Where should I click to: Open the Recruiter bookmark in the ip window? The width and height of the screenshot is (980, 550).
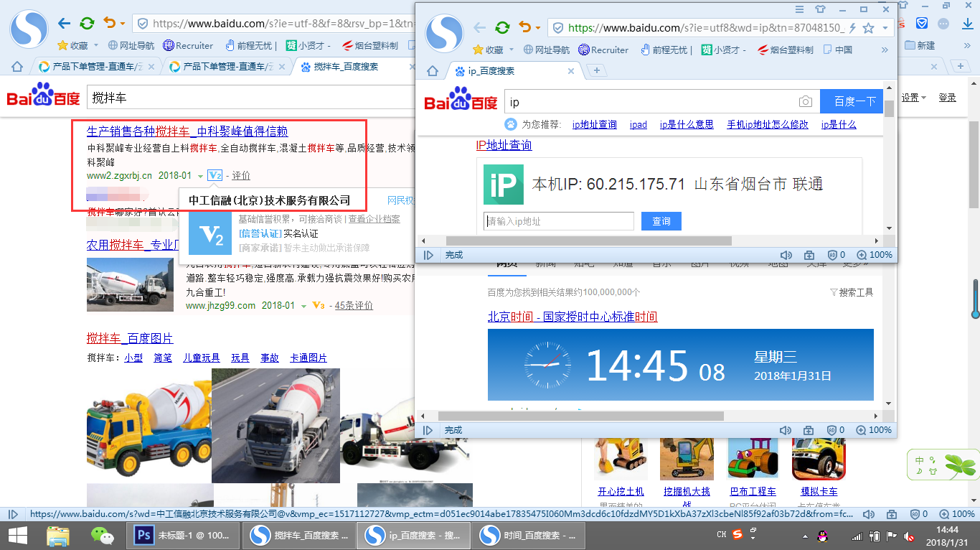pos(603,50)
